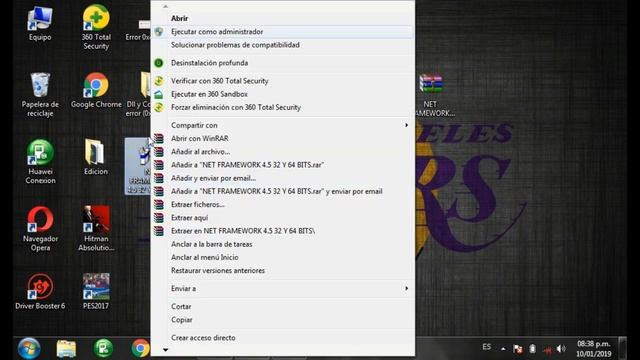Choose Restaurar versiones anteriores
This screenshot has width=640, height=360.
(x=283, y=271)
